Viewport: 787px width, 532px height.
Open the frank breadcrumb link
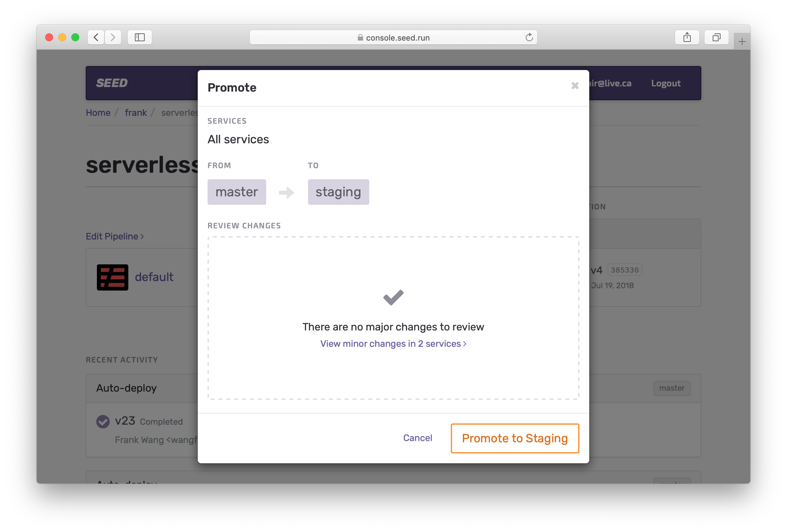point(136,112)
